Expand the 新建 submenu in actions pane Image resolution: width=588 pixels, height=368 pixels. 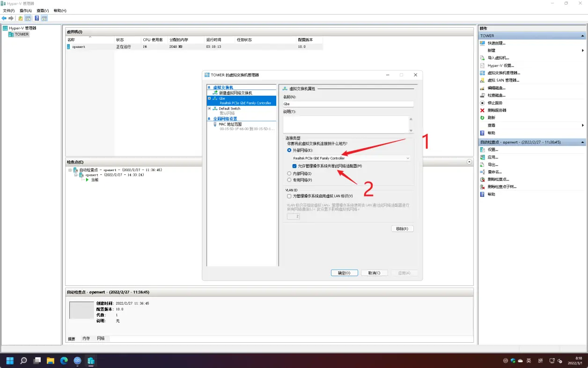[x=583, y=51]
